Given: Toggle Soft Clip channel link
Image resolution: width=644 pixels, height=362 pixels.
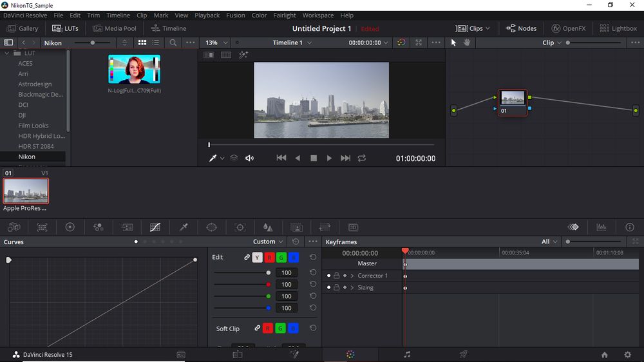Looking at the screenshot, I should (x=257, y=328).
